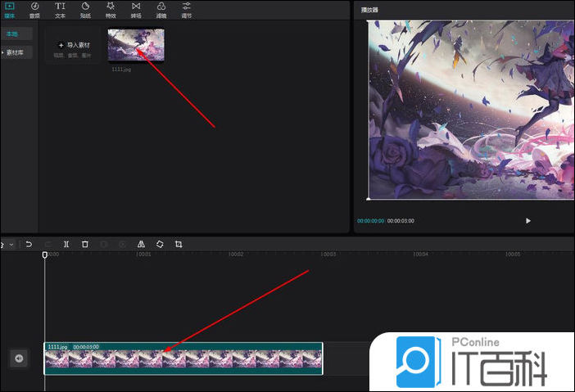The image size is (575, 392).
Task: Select the 1111.jpg clip on the timeline
Action: point(183,358)
